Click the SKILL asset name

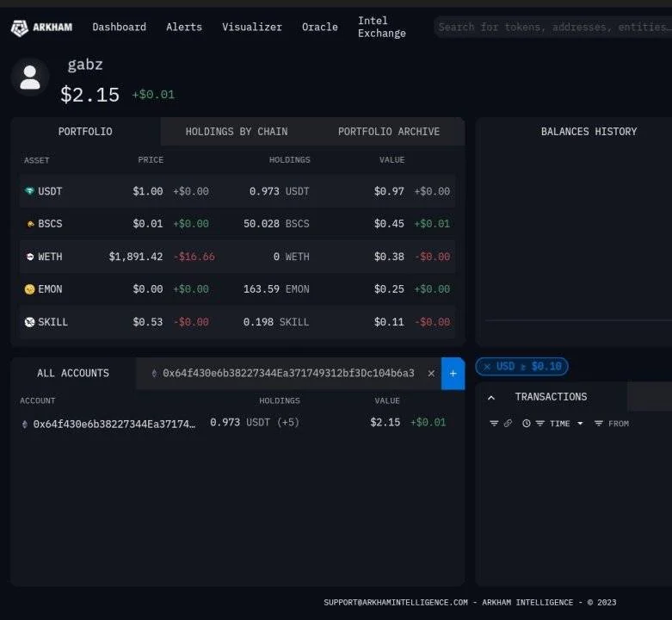click(52, 322)
